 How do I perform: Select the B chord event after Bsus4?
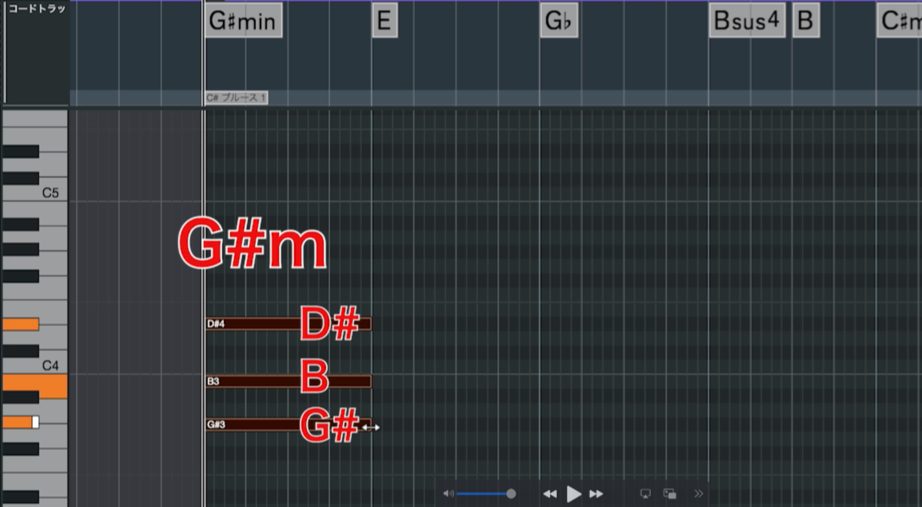[x=806, y=21]
